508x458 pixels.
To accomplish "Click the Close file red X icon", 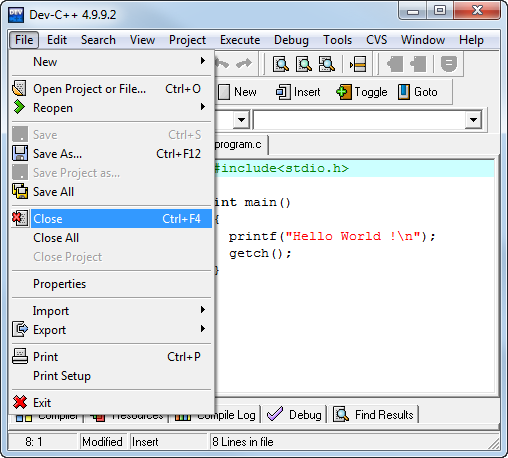I will pos(20,218).
